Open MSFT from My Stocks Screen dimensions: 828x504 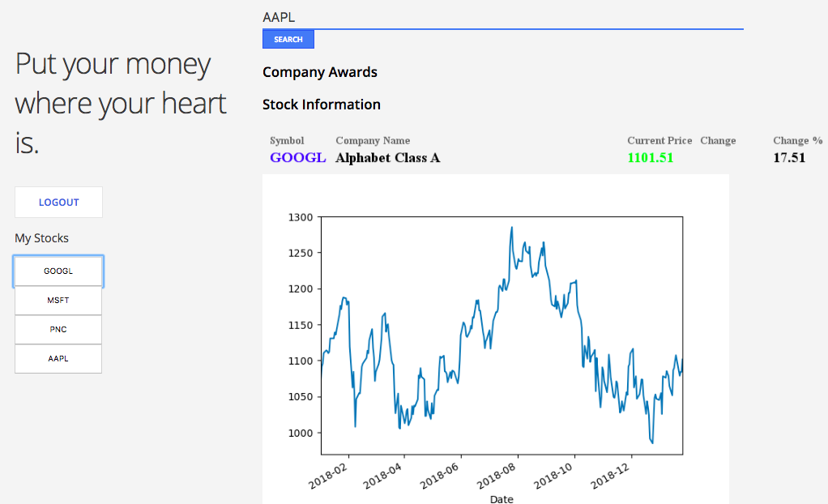click(x=58, y=301)
